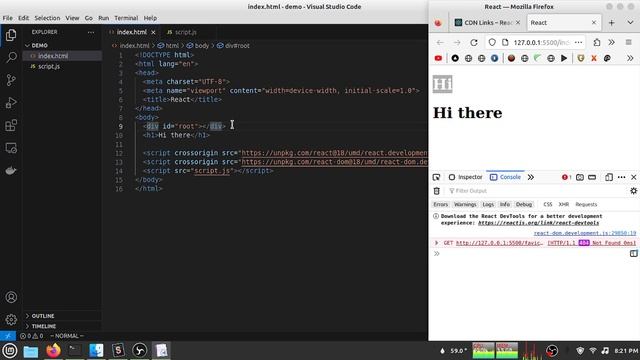Show more bookmarks toolbar items

tap(630, 58)
